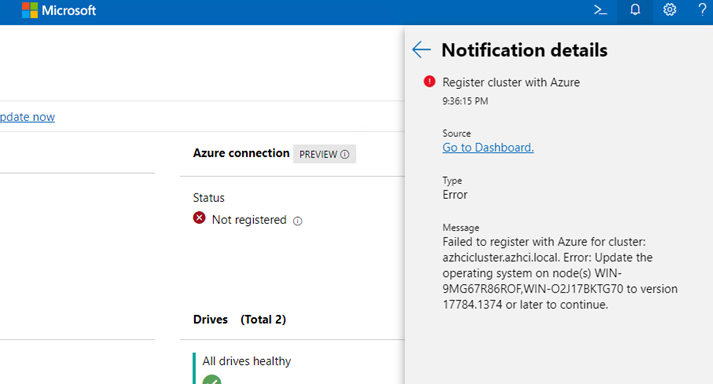Click the Status label
The image size is (713, 384).
209,198
